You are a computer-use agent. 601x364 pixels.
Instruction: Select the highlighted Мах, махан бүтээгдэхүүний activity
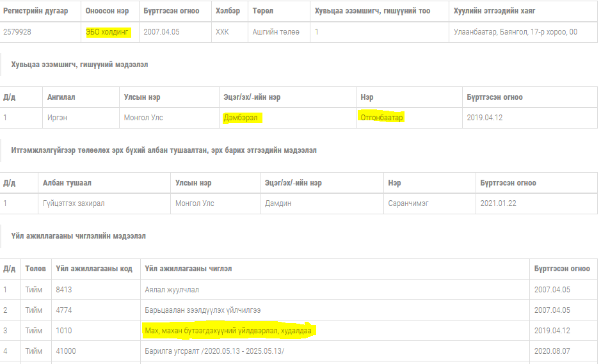(x=232, y=331)
